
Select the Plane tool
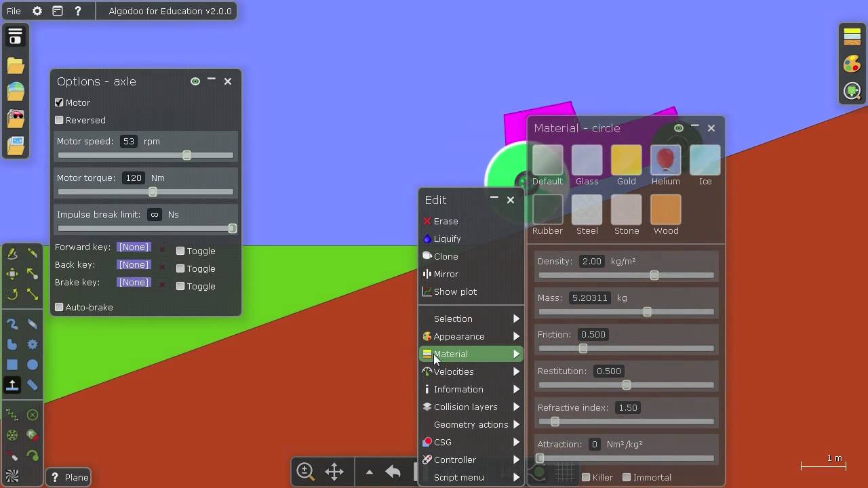12,385
